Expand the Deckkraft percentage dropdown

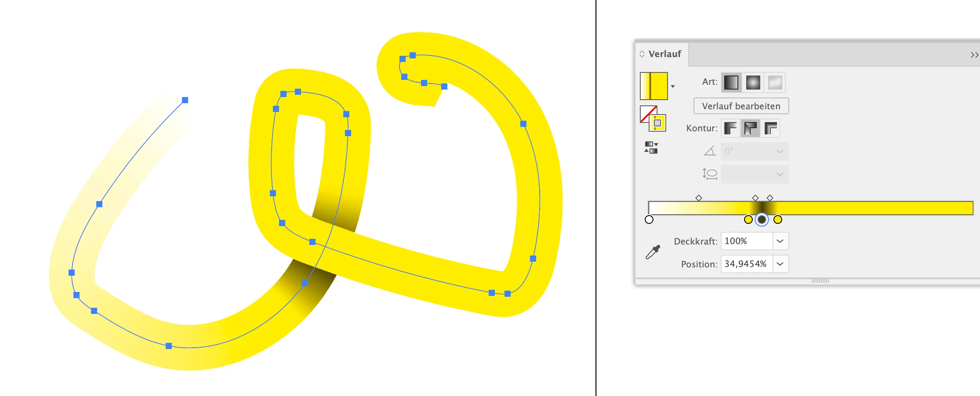click(x=780, y=241)
